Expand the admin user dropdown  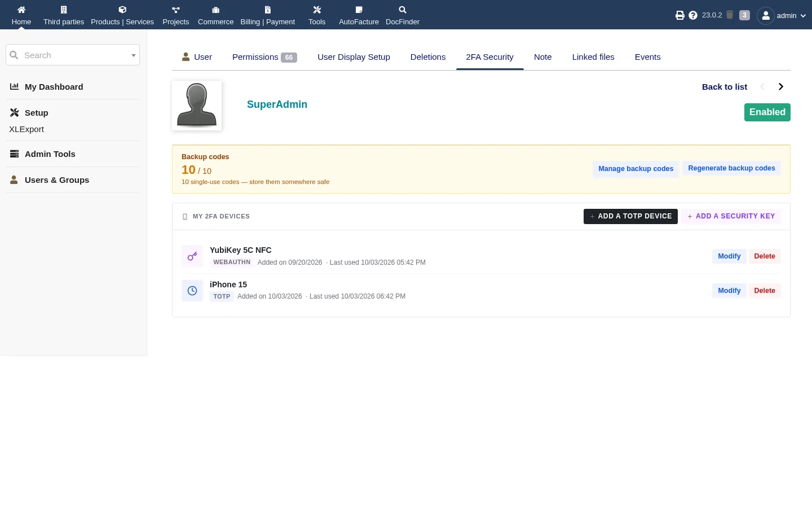782,15
